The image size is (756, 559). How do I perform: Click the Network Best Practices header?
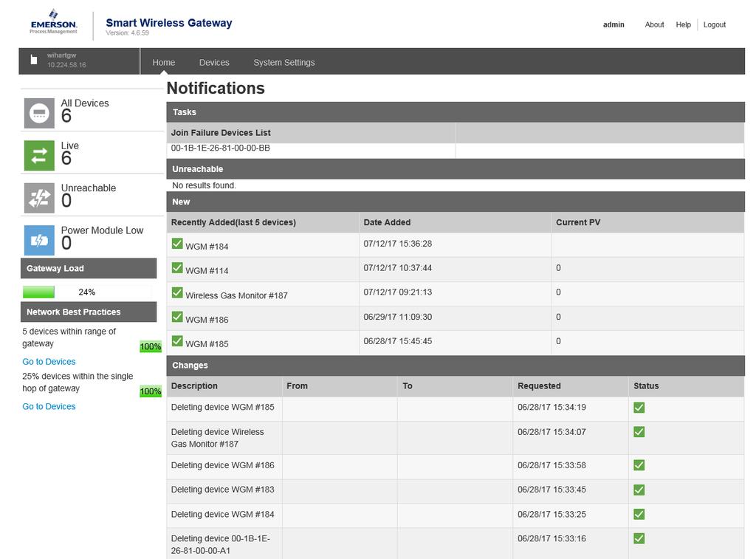pos(89,312)
